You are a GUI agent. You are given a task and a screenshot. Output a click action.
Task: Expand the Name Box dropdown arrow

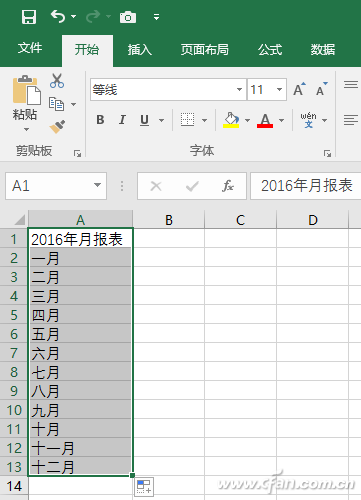pyautogui.click(x=97, y=185)
